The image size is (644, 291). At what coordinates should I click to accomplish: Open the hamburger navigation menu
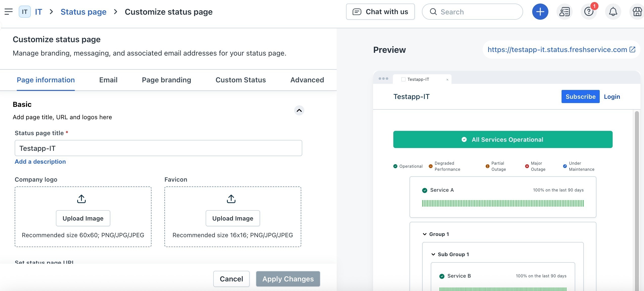8,12
